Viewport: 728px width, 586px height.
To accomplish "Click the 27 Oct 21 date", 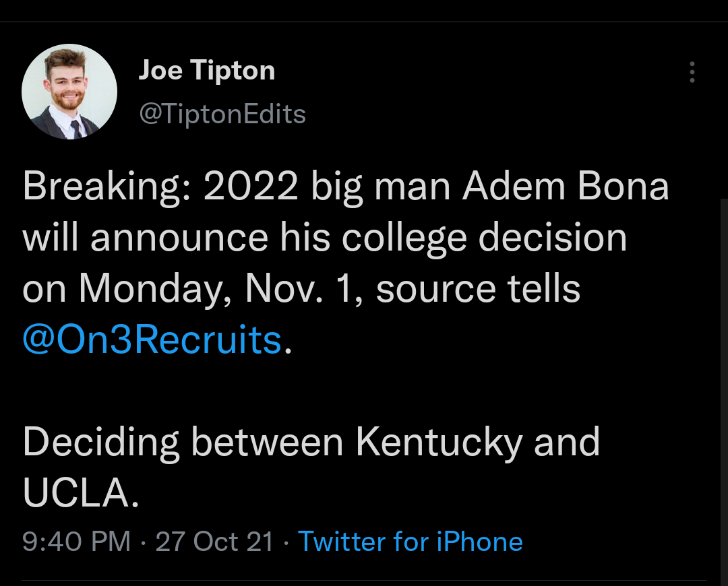I will click(214, 542).
